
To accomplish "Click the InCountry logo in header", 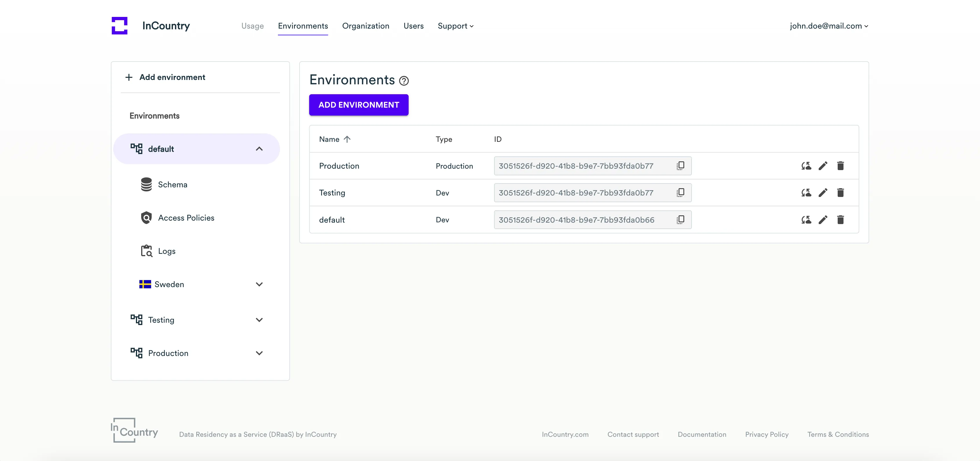I will [x=120, y=25].
